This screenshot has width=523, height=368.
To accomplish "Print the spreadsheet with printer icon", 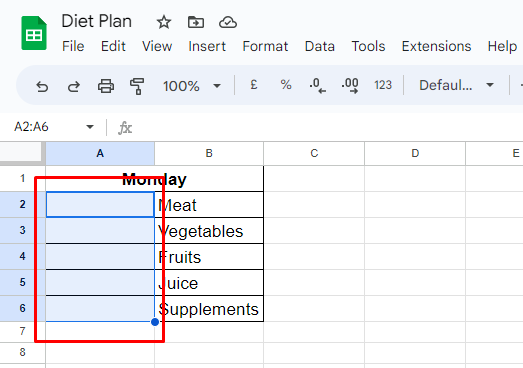I will pos(106,86).
